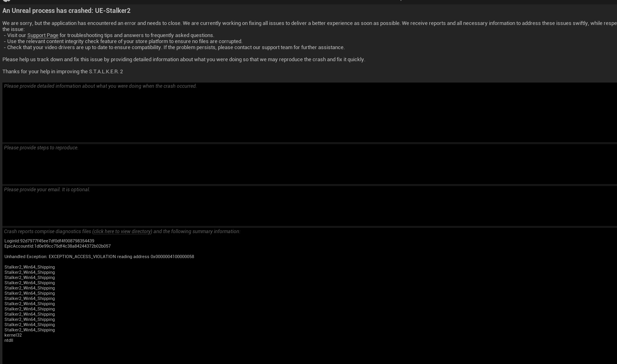Click the last Stalker2_Win64_Shipping stack entry
Image resolution: width=617 pixels, height=364 pixels.
point(29,330)
